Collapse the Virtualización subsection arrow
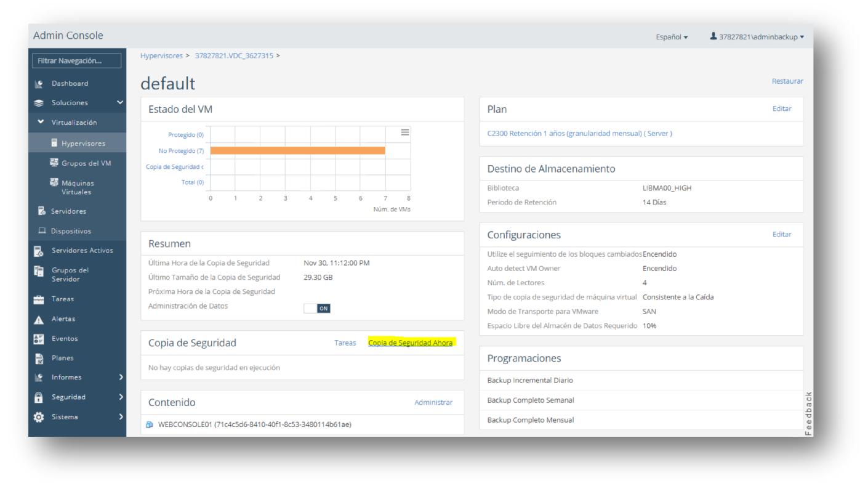The width and height of the screenshot is (868, 491). point(41,122)
